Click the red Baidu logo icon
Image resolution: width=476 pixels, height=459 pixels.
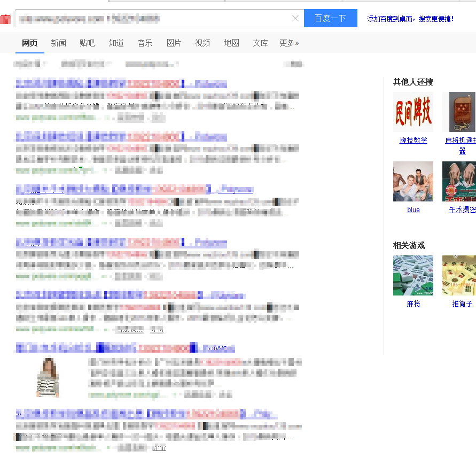5,19
